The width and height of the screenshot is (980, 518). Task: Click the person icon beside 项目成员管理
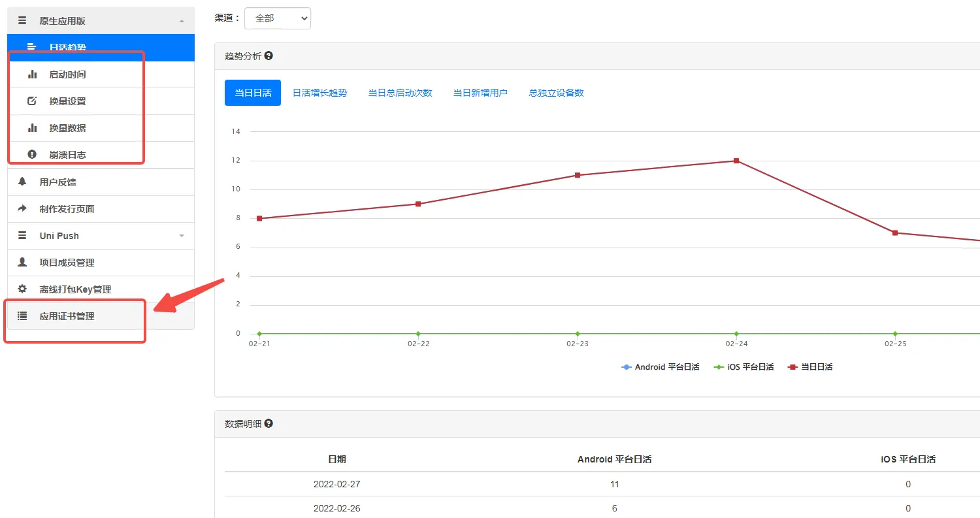click(22, 262)
